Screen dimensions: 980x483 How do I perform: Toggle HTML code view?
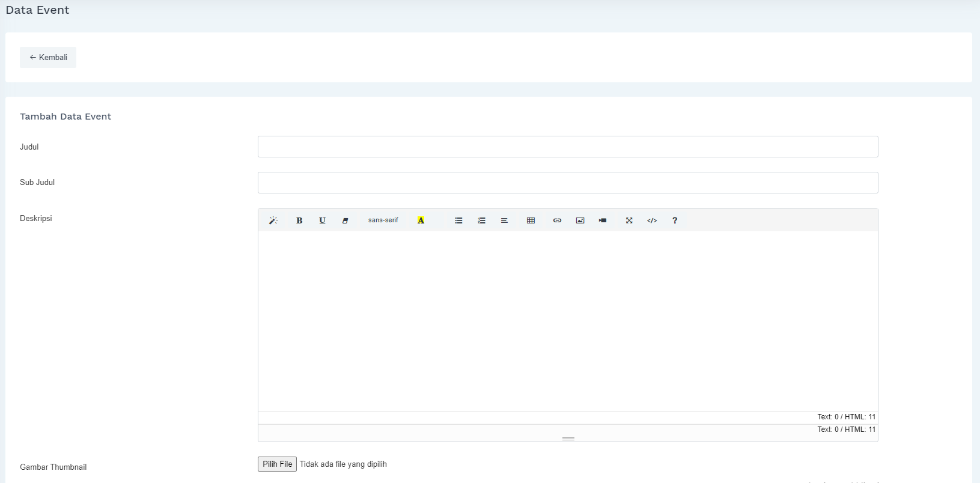tap(652, 220)
